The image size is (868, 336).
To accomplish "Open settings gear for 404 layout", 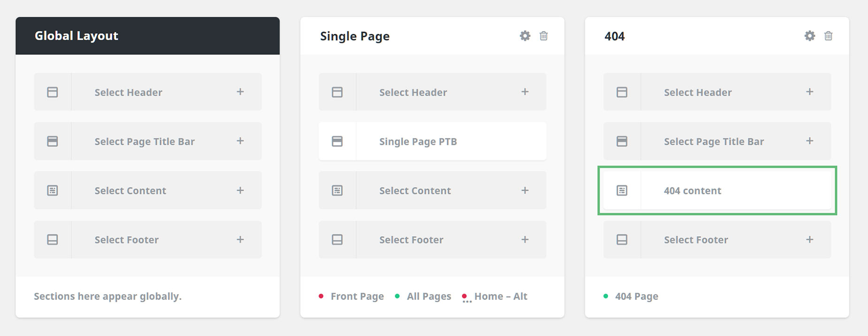I will pos(810,36).
